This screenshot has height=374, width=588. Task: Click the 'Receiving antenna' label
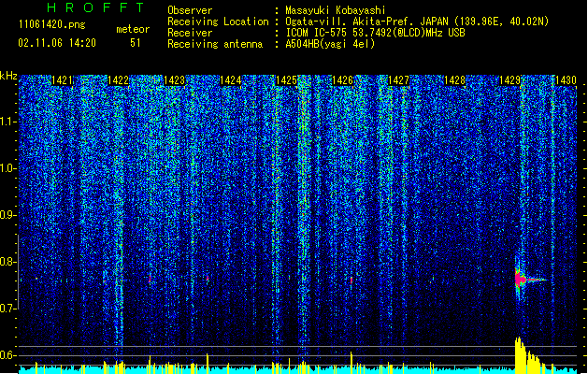(215, 44)
